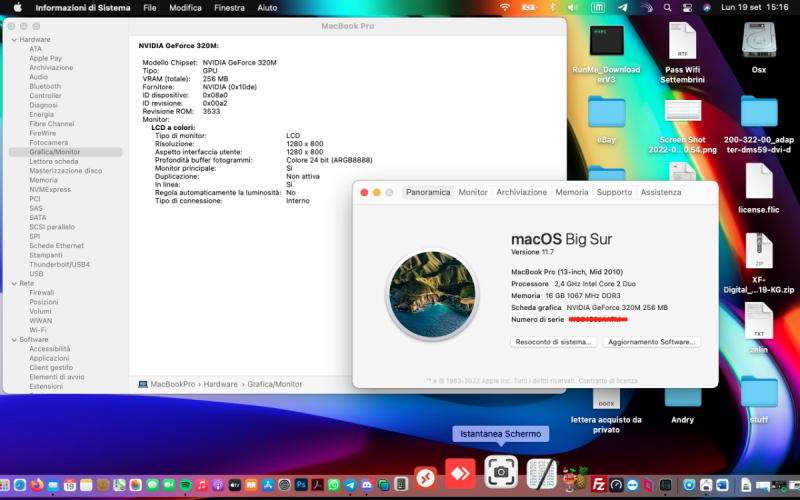Select NVMExpress in sidebar

(50, 189)
